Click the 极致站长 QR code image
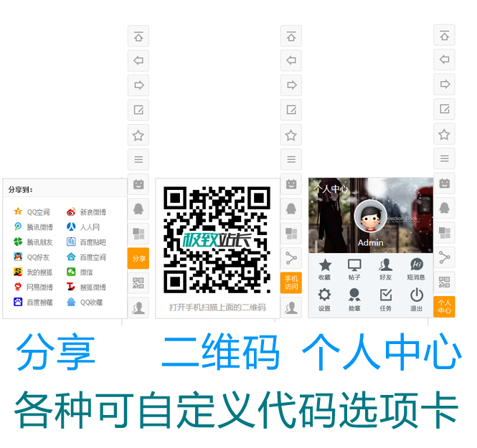This screenshot has width=477, height=448. click(x=217, y=240)
